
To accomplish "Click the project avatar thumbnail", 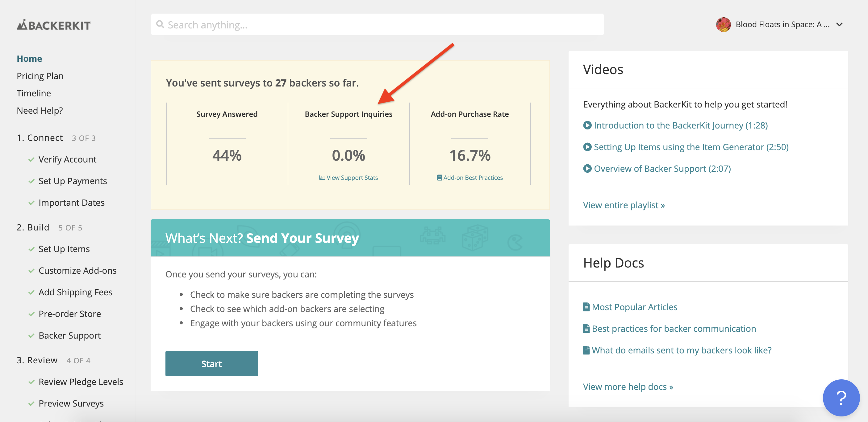I will [x=723, y=25].
